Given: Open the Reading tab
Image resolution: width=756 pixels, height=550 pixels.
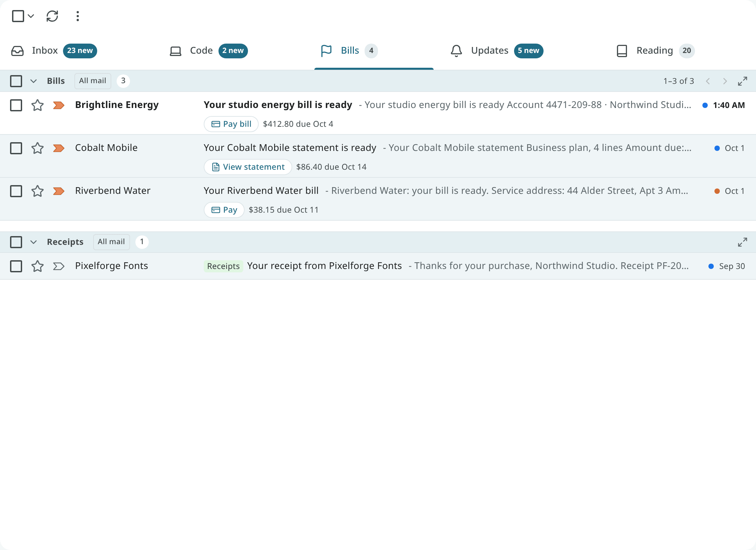Looking at the screenshot, I should [x=655, y=51].
